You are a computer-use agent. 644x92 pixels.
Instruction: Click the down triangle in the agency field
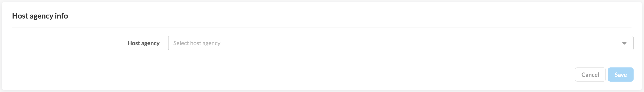pos(624,43)
